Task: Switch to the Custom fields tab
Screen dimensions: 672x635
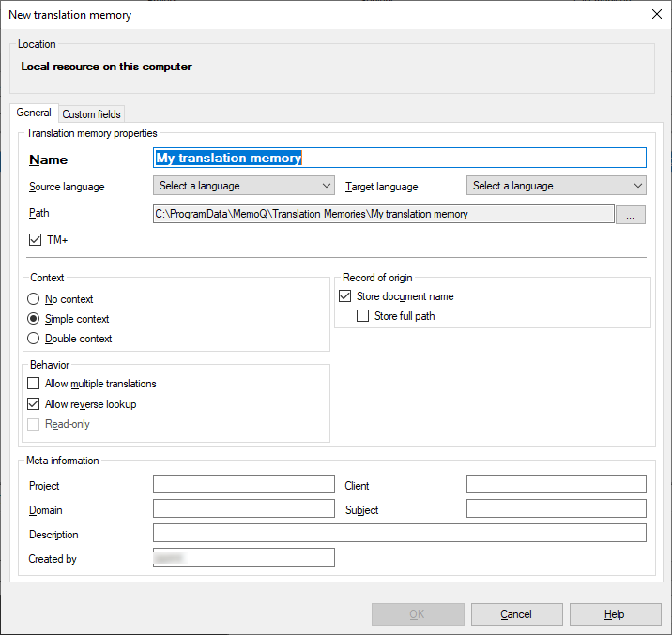Action: click(x=91, y=114)
